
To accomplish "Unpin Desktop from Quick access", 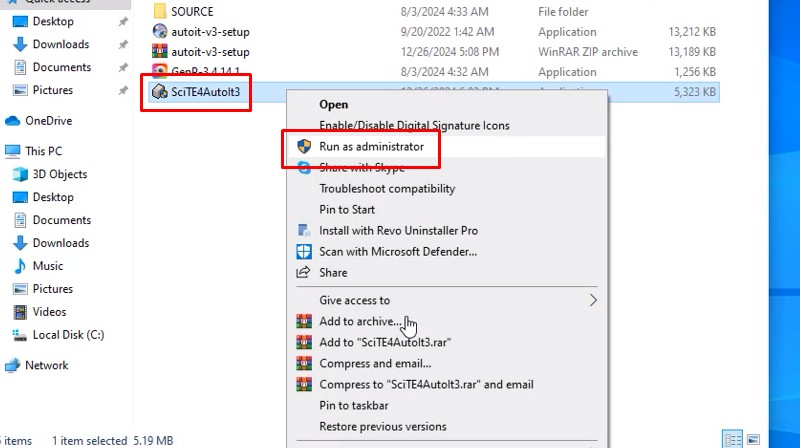I will (123, 21).
